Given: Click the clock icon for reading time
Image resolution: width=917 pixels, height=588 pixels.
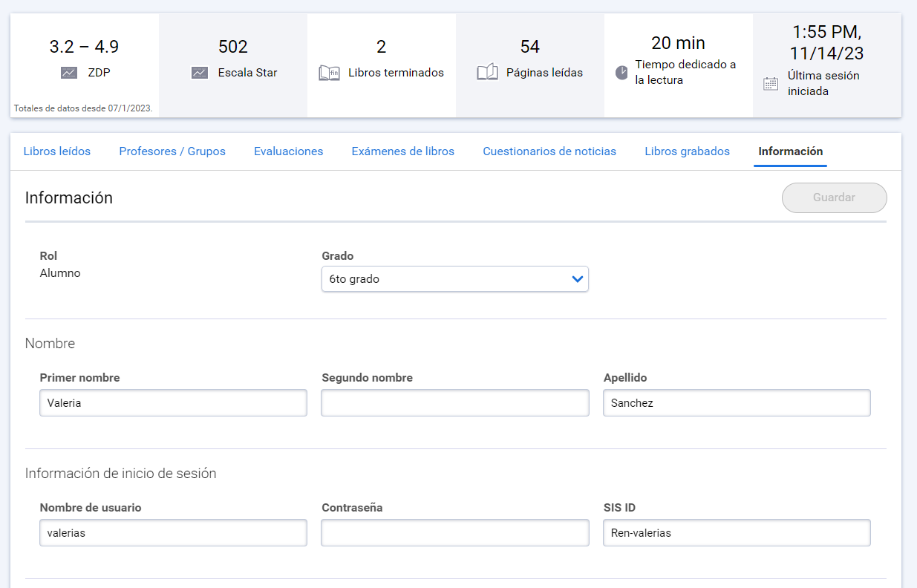Looking at the screenshot, I should pos(621,73).
